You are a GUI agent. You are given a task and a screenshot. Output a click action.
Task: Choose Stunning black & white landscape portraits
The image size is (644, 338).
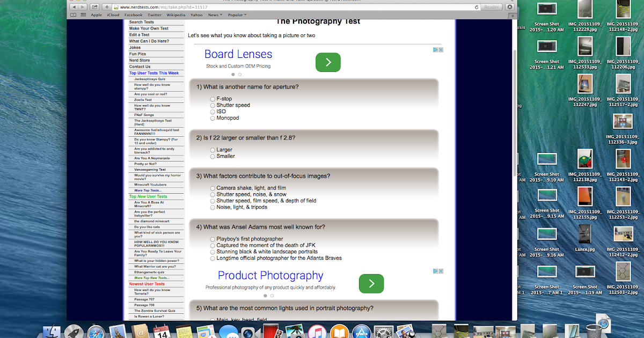213,251
